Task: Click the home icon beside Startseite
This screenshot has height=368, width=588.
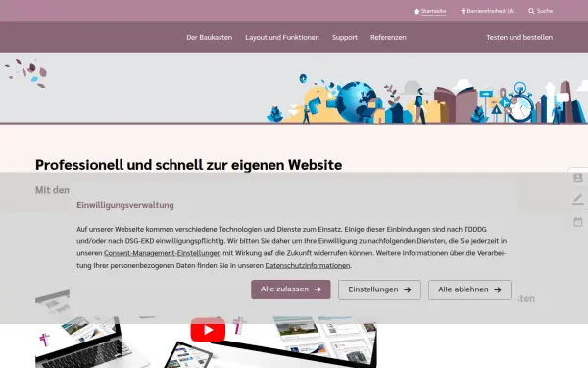Action: pyautogui.click(x=416, y=11)
